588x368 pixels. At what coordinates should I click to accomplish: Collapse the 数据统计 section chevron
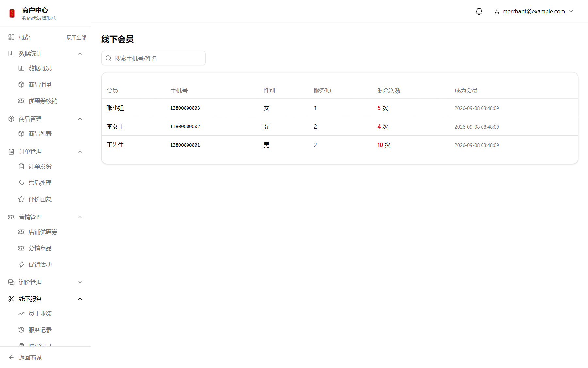tap(80, 54)
